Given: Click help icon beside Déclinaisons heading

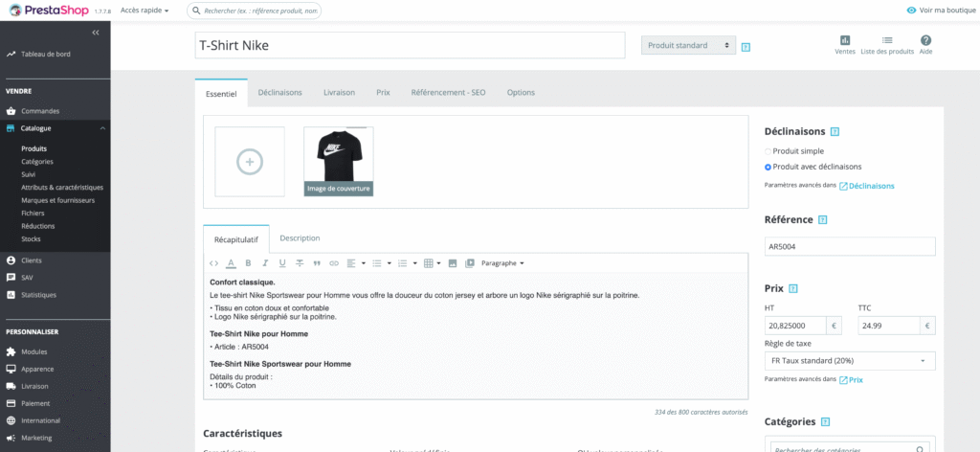Looking at the screenshot, I should [835, 132].
